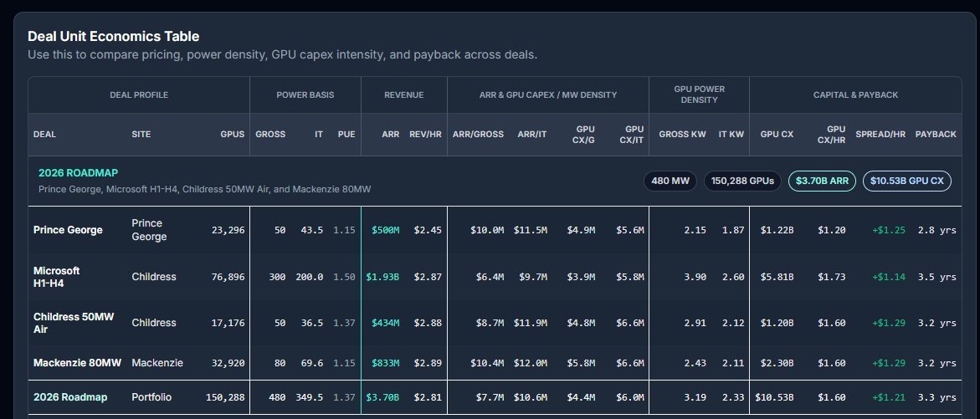Viewport: 980px width, 419px height.
Task: Click the +$1.25 spread value
Action: [889, 230]
